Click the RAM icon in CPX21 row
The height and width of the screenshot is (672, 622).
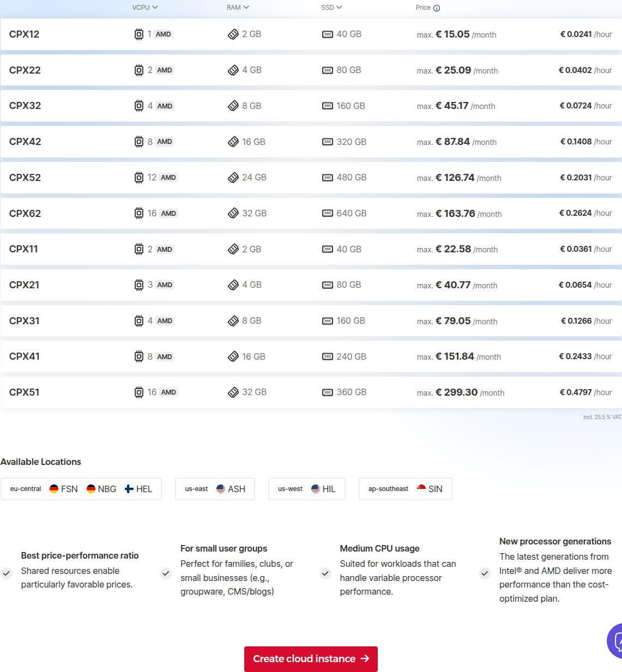tap(233, 285)
